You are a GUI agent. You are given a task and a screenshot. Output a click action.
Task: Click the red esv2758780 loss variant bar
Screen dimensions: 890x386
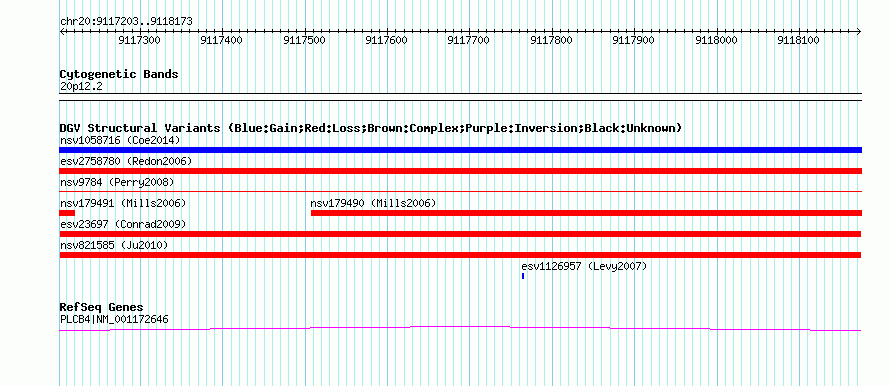coord(460,171)
